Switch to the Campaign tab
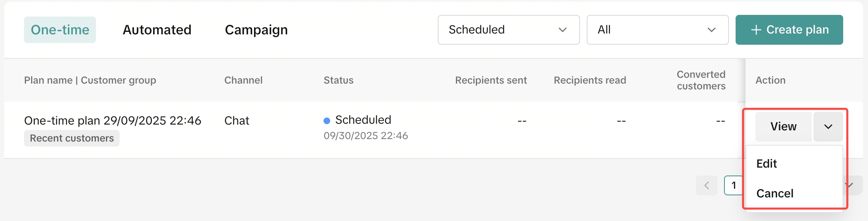The width and height of the screenshot is (868, 221). pos(256,30)
